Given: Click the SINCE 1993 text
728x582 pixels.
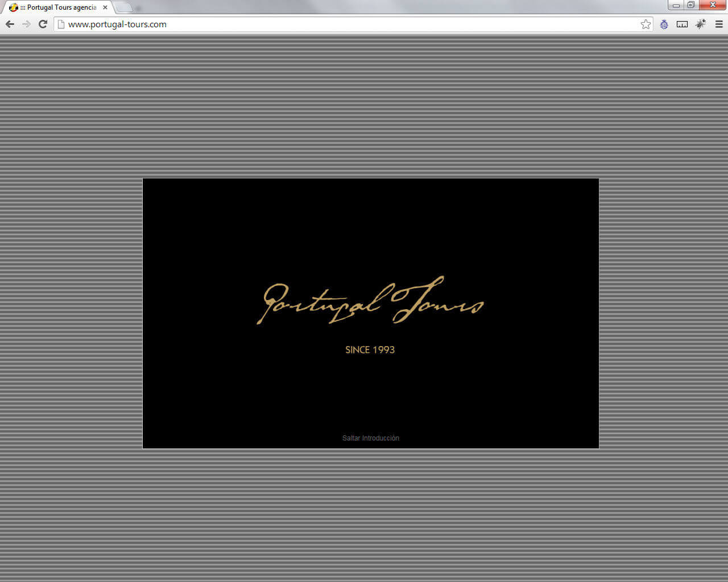Looking at the screenshot, I should pos(370,350).
